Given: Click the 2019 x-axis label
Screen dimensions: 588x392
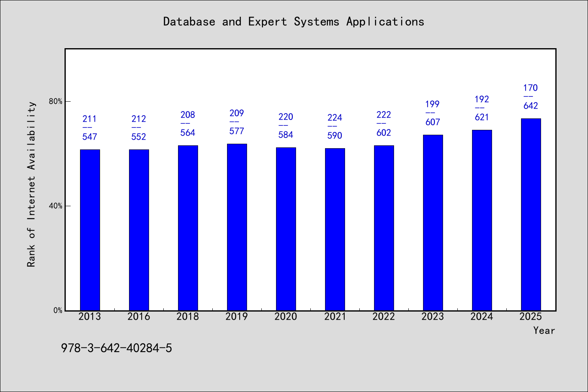Looking at the screenshot, I should pyautogui.click(x=237, y=316).
